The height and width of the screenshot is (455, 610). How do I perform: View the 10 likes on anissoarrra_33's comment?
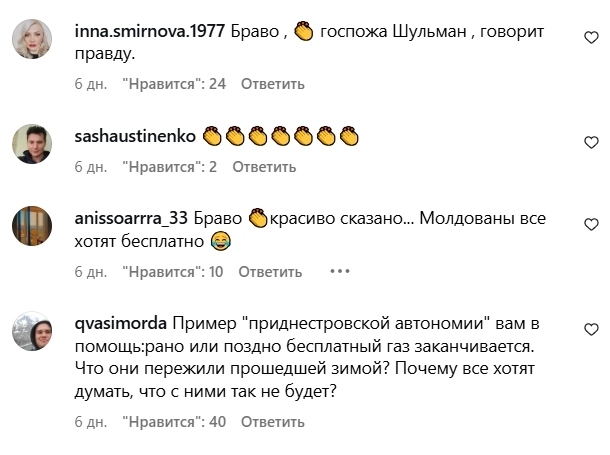[173, 271]
